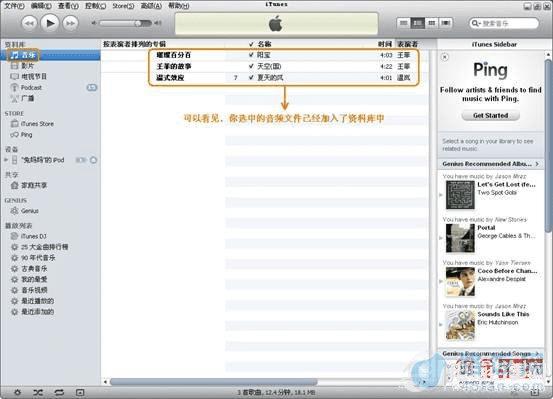Click the search magnifier dropdown icon
This screenshot has height=399, width=553.
[x=475, y=23]
